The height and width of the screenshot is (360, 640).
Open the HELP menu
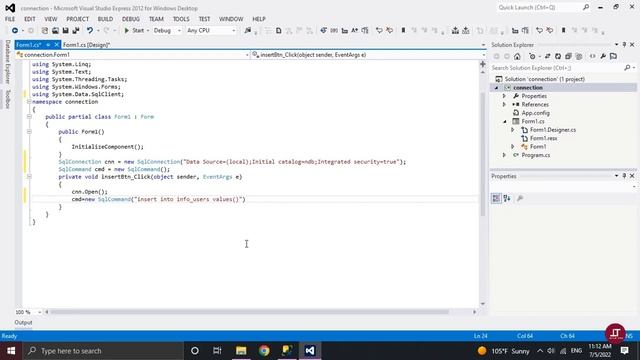coord(259,19)
